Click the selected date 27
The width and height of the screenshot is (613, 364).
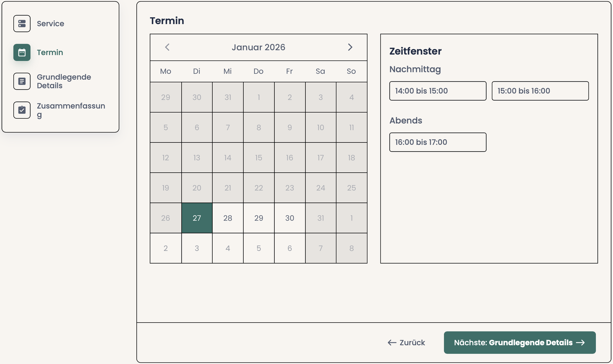[197, 218]
